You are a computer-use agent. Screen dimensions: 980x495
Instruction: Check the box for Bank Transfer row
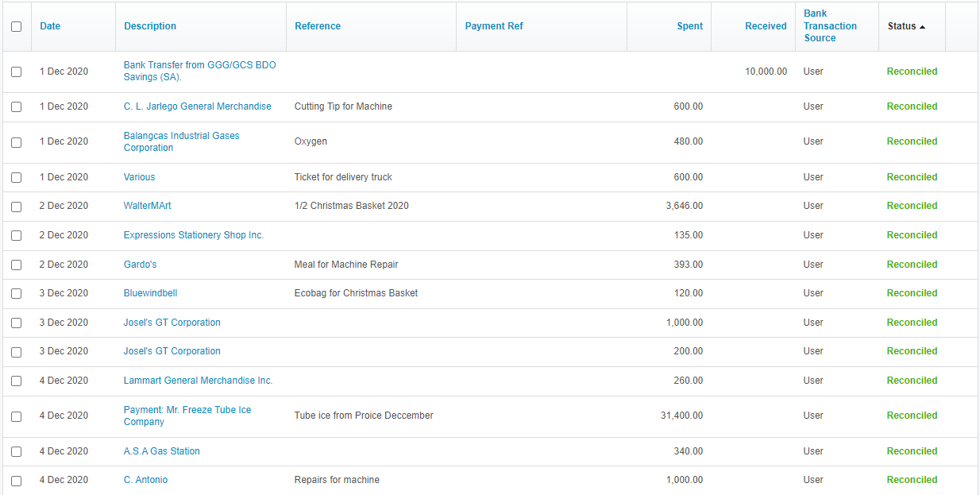pyautogui.click(x=17, y=72)
